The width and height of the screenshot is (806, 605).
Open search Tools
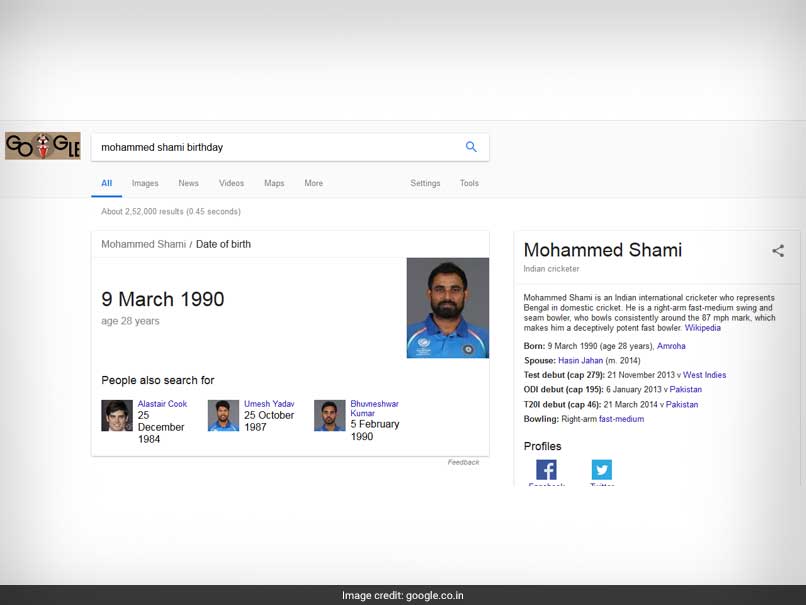click(469, 183)
